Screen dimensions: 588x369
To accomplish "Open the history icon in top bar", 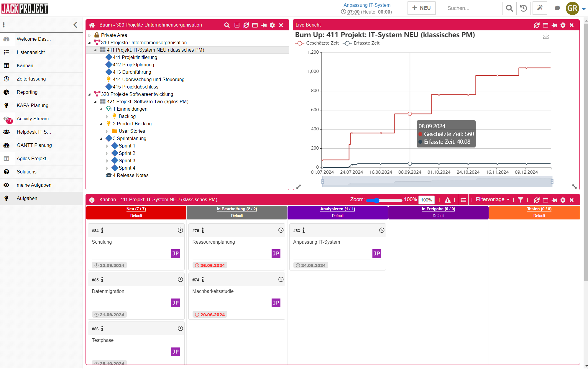I will (523, 8).
